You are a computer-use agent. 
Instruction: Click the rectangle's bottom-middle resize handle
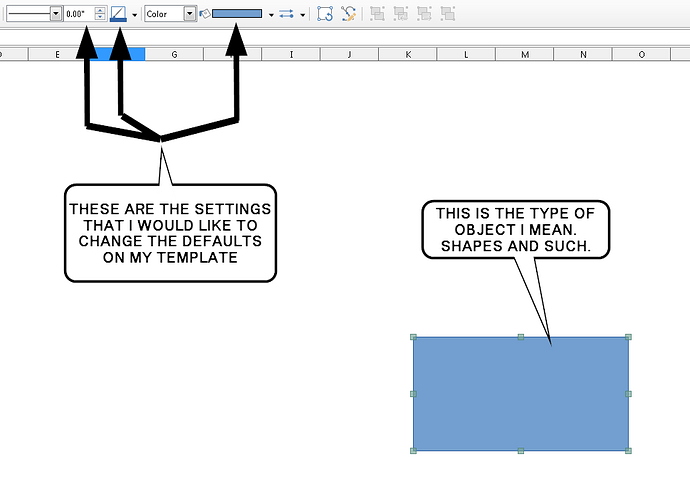(x=521, y=451)
